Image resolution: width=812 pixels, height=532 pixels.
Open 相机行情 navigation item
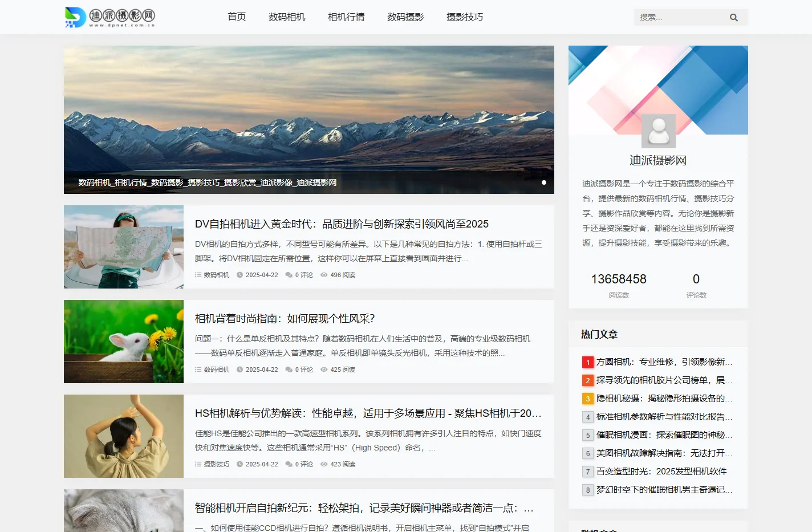[346, 17]
